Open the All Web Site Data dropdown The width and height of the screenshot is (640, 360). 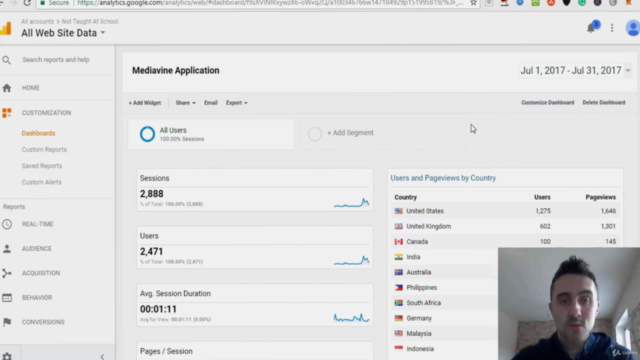tap(63, 33)
